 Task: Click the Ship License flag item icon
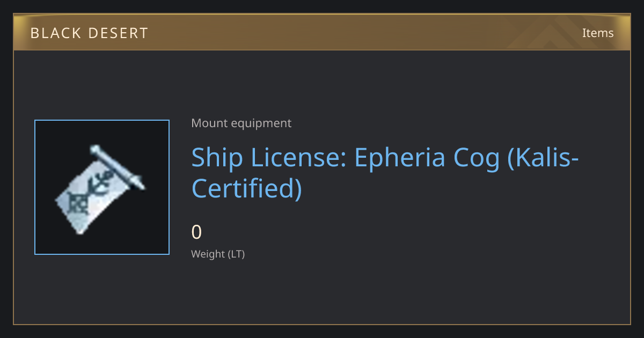(100, 189)
